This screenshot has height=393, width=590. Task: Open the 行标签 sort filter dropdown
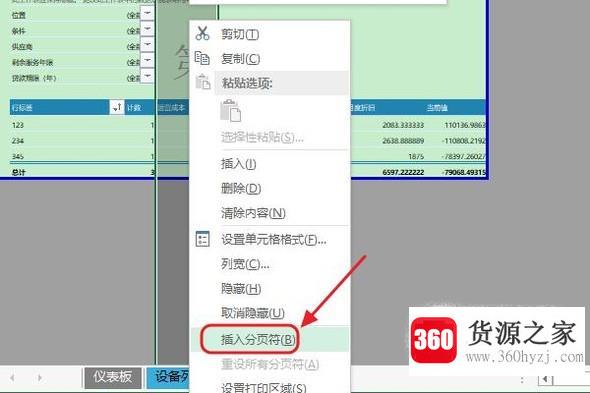click(117, 107)
